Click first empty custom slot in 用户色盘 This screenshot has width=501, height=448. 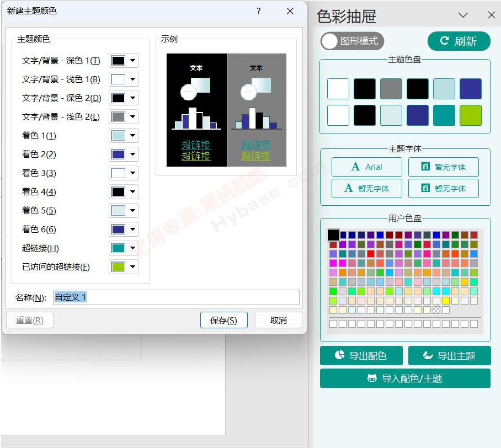pos(333,324)
